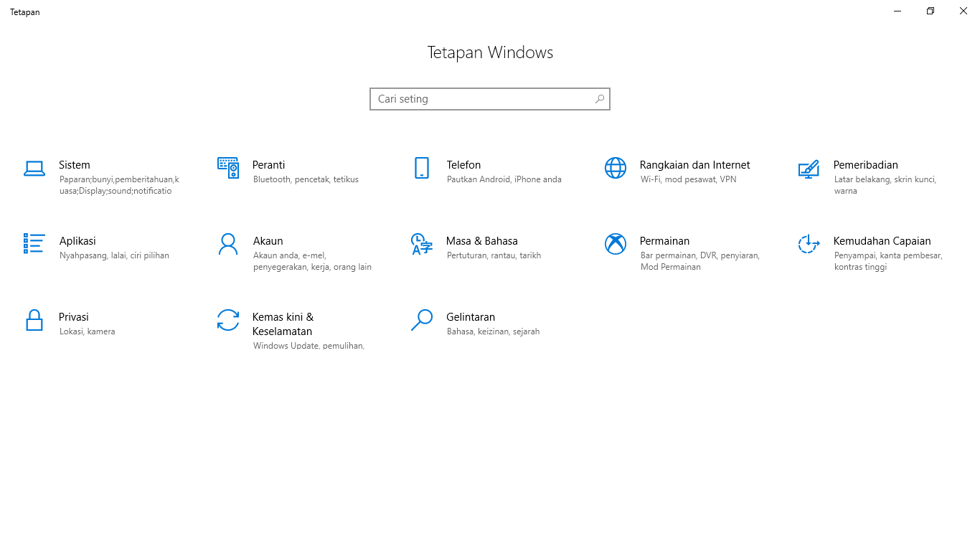The width and height of the screenshot is (980, 551).
Task: Click the Pemeribadian paintbrush icon
Action: (809, 169)
